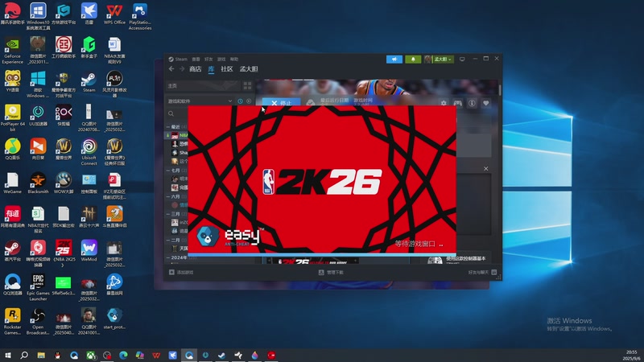The height and width of the screenshot is (362, 644).
Task: Collapse the 七月 library group
Action: [168, 171]
